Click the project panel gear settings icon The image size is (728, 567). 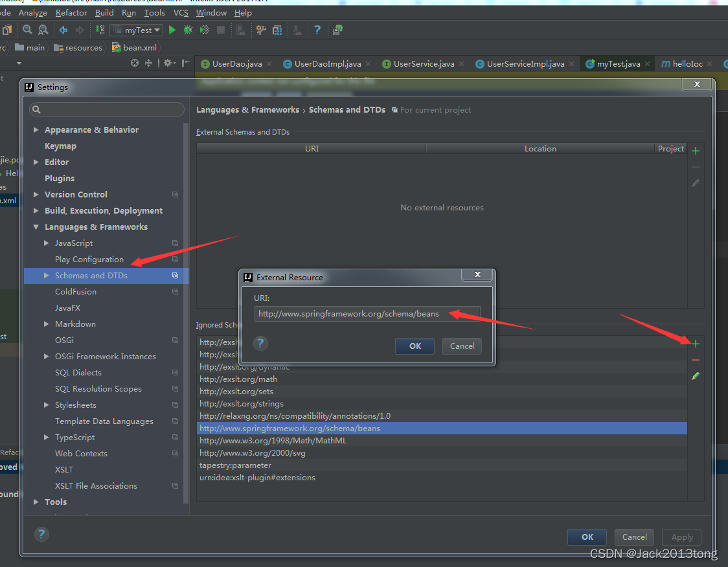click(x=170, y=63)
